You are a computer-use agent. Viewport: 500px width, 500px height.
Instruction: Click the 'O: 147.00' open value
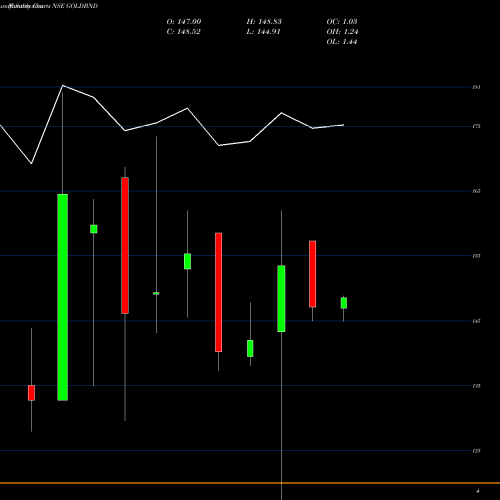pos(184,22)
